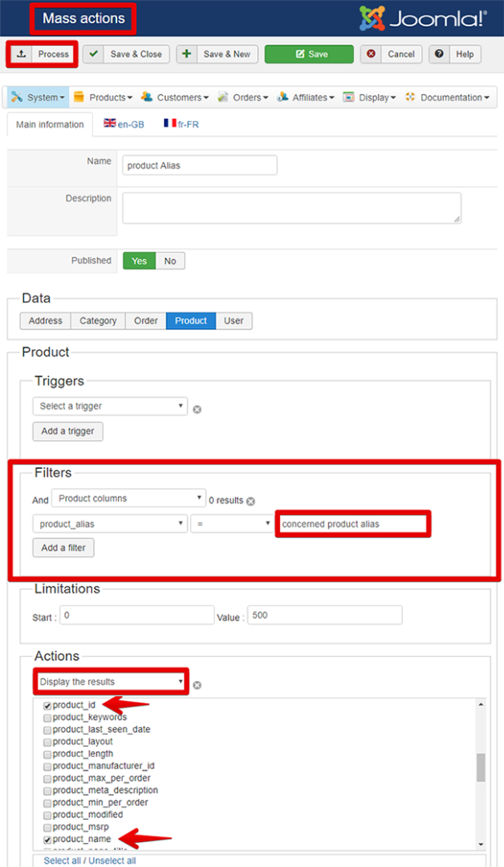Click the red Cancel icon
504x867 pixels.
pos(371,55)
